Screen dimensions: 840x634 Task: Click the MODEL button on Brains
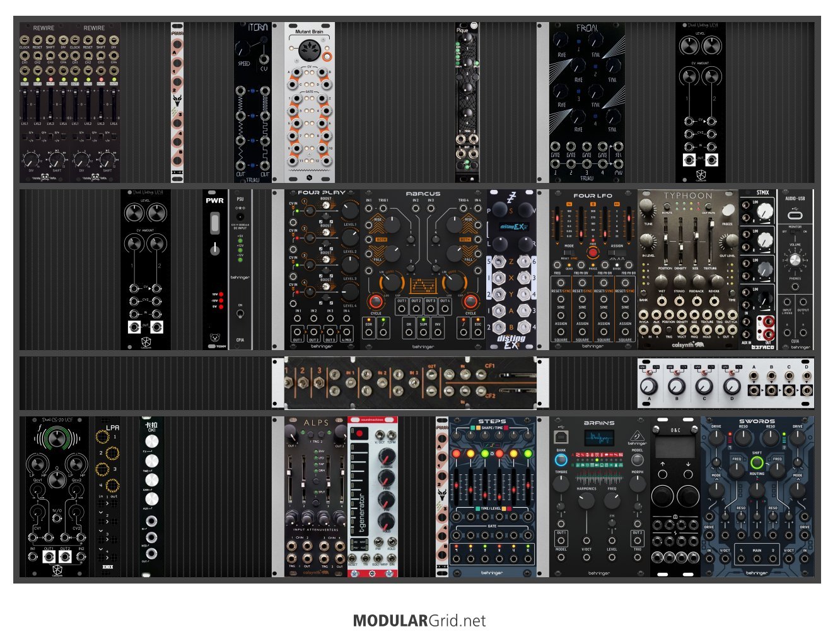tap(638, 461)
